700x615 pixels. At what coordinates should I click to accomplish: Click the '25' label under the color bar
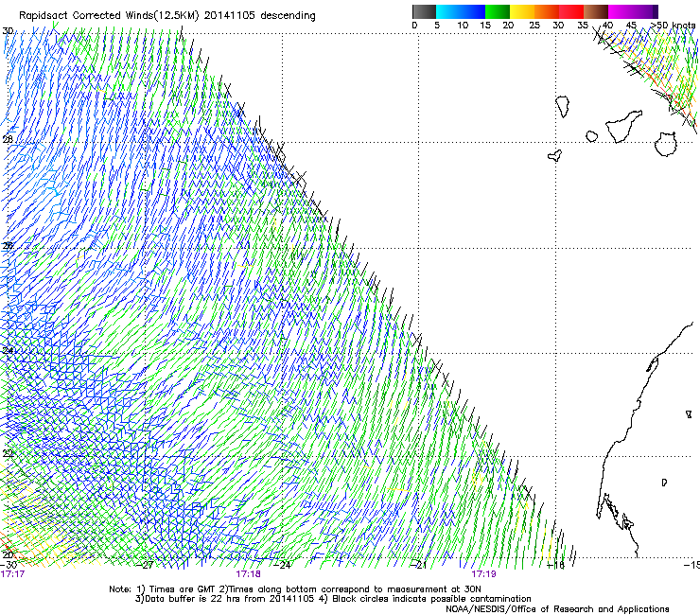(534, 25)
